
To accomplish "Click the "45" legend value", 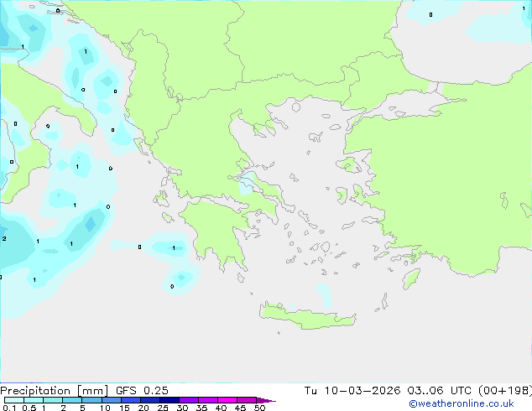I will coord(240,408).
